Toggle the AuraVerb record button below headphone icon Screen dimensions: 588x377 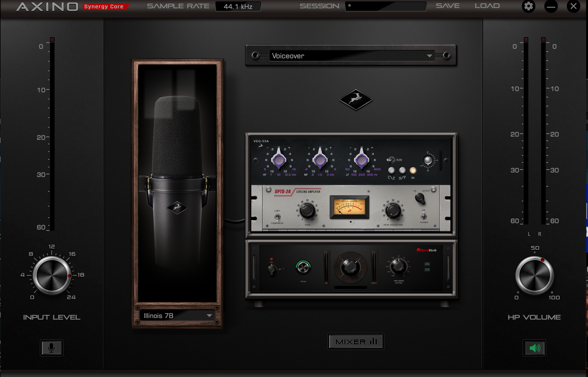pos(427,270)
